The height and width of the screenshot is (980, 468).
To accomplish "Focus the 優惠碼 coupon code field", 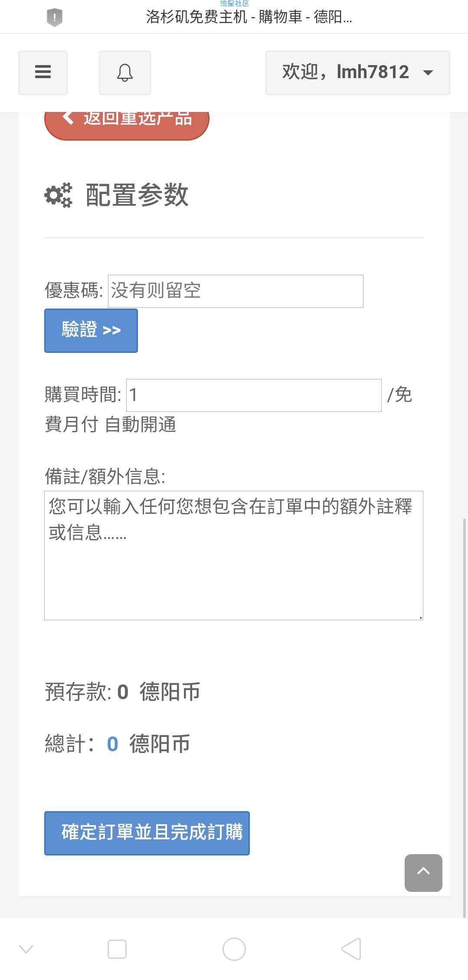I will pyautogui.click(x=236, y=291).
